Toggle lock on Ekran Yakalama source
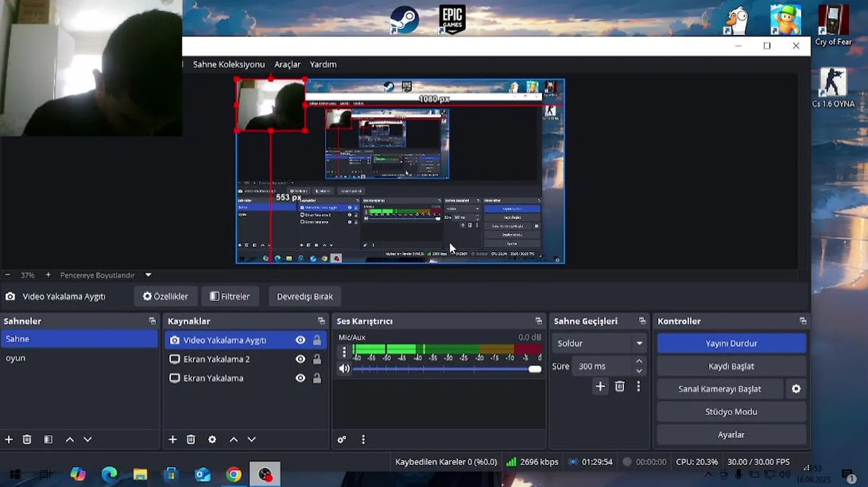The width and height of the screenshot is (868, 487). tap(317, 378)
